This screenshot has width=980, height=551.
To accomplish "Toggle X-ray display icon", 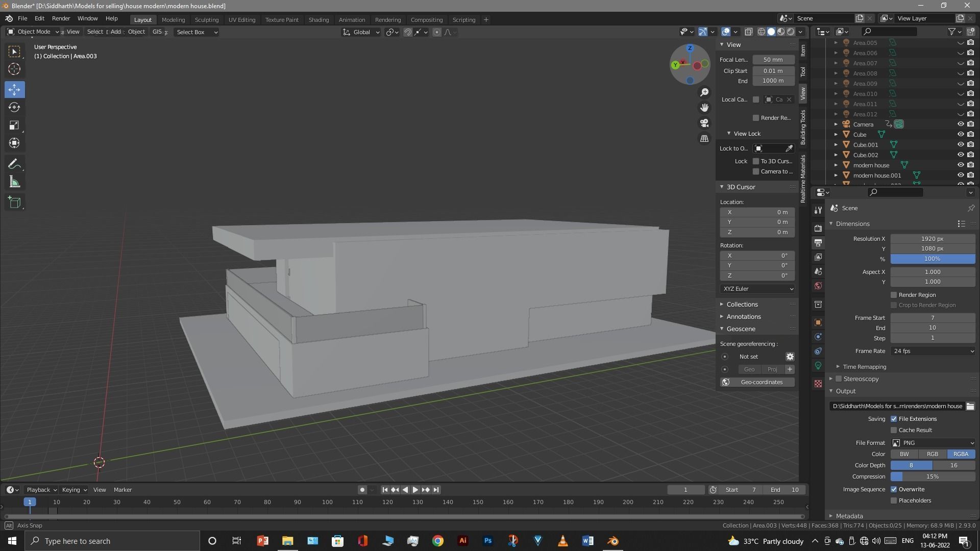I will [749, 32].
